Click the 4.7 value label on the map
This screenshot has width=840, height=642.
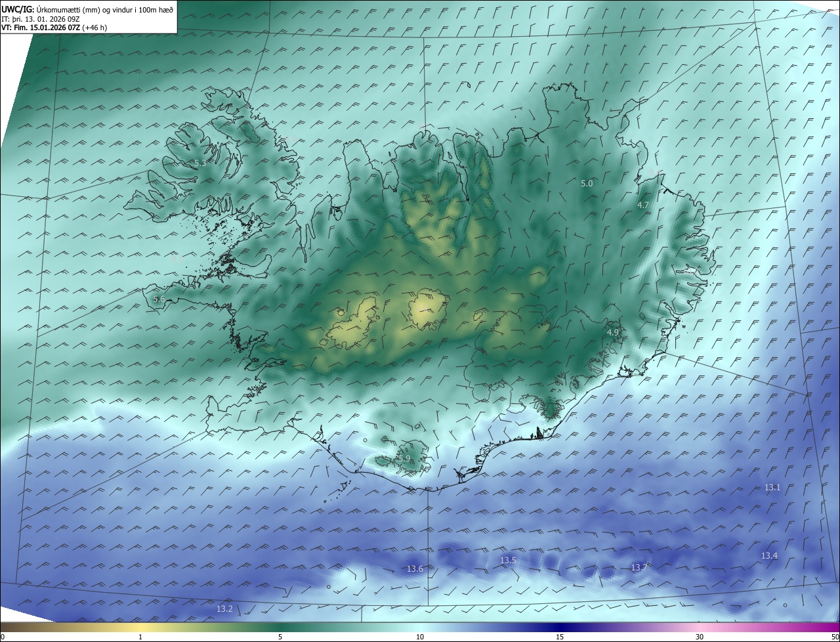[643, 205]
